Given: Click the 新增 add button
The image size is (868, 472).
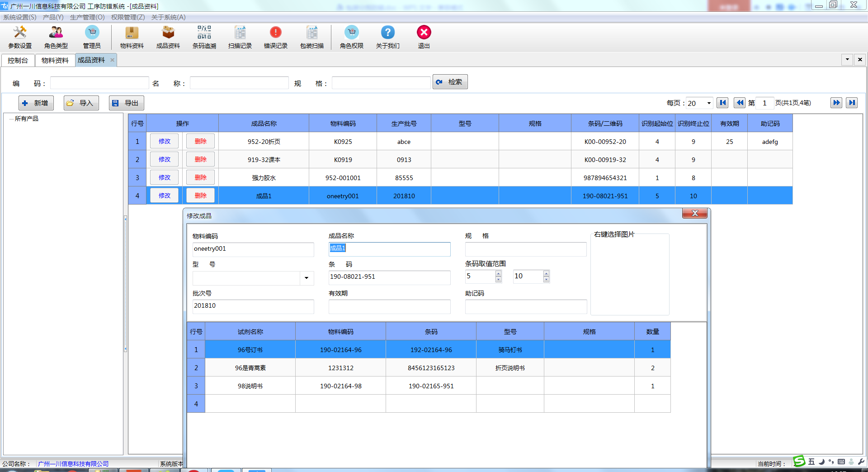Looking at the screenshot, I should pos(36,103).
